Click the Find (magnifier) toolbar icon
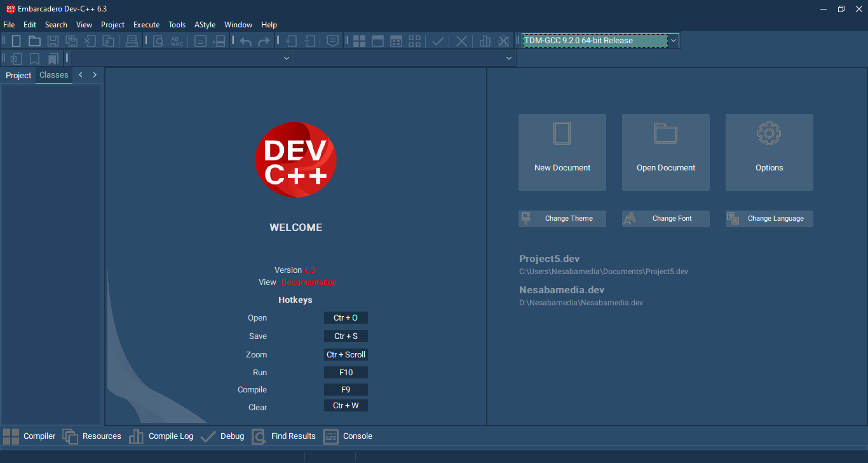 pyautogui.click(x=158, y=41)
